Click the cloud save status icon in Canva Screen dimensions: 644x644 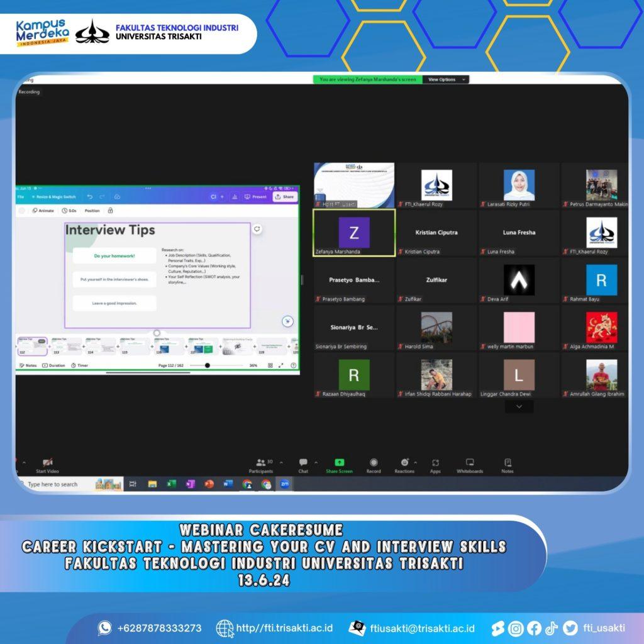117,197
